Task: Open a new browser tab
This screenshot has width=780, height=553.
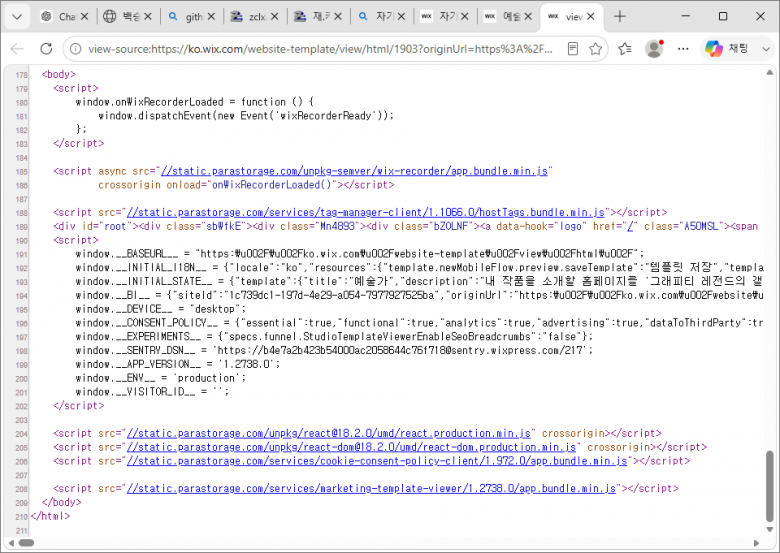Action: point(620,17)
